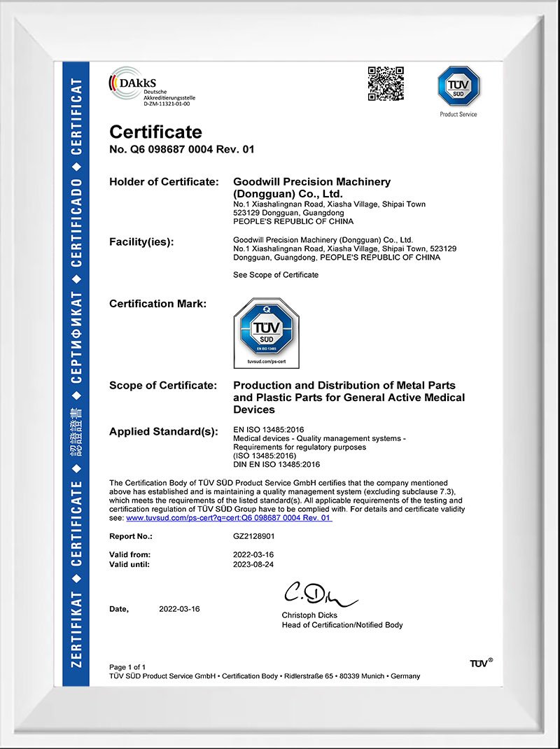This screenshot has height=749, width=560.
Task: Click the tuvsud.com/ps-cert caption under mark
Action: click(266, 361)
